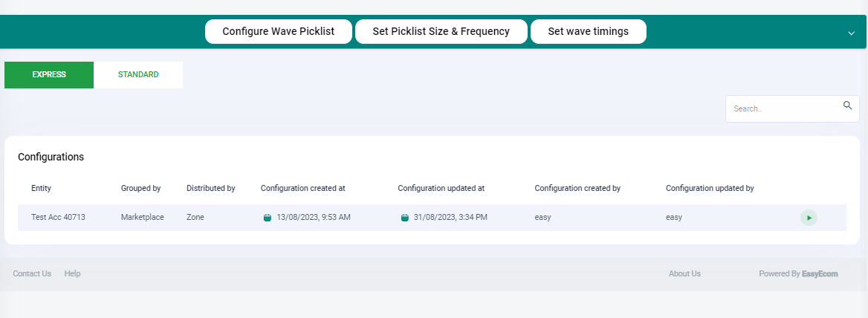Viewport: 868px width, 318px height.
Task: Click the green play icon in row
Action: click(x=809, y=218)
